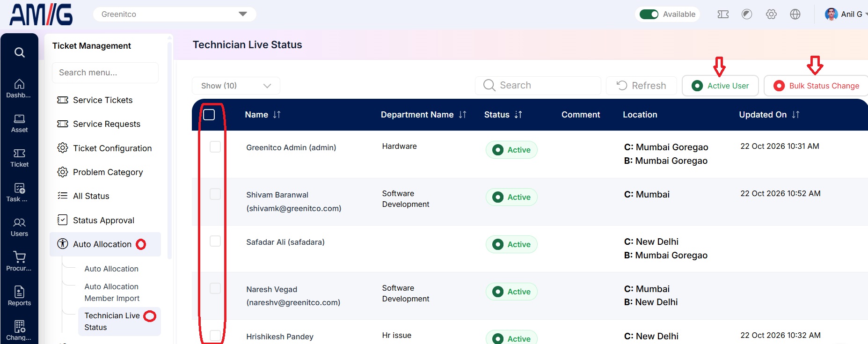Click the Bulk Status Change button

tap(817, 86)
